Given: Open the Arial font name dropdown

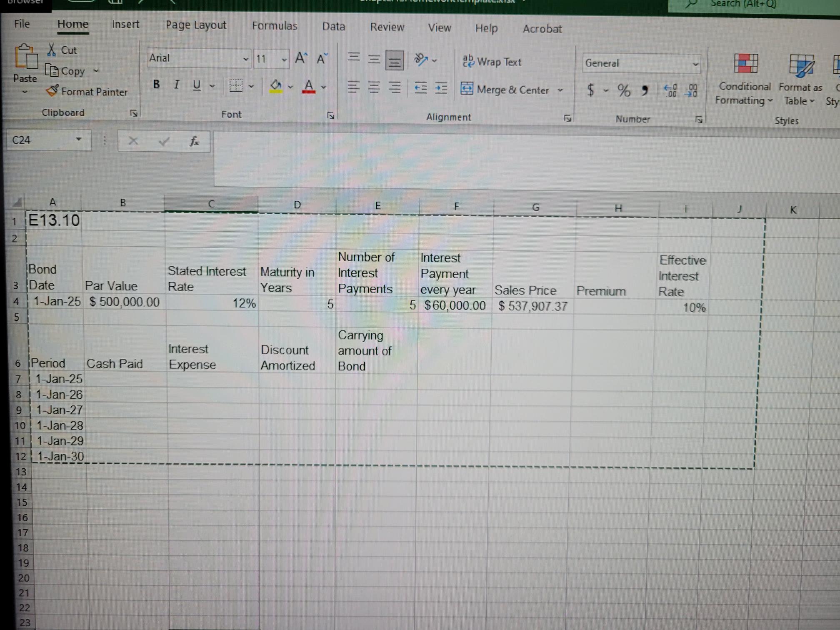Looking at the screenshot, I should tap(246, 59).
